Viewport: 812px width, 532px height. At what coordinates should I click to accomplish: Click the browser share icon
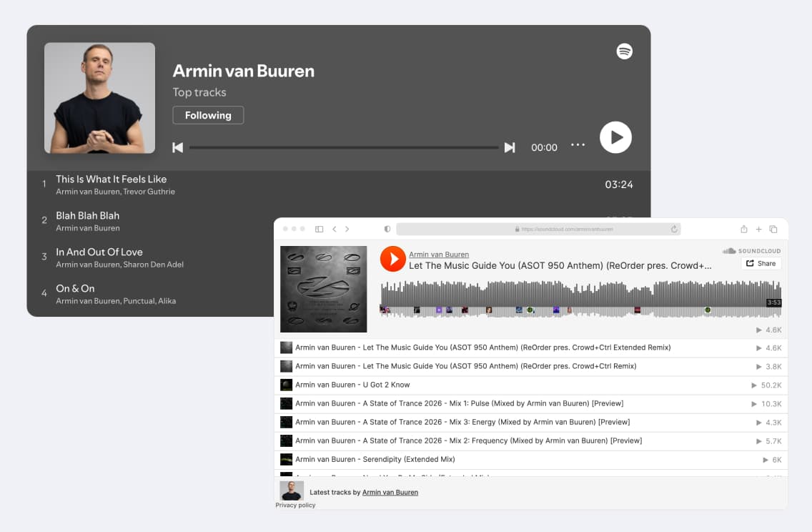[x=743, y=229]
